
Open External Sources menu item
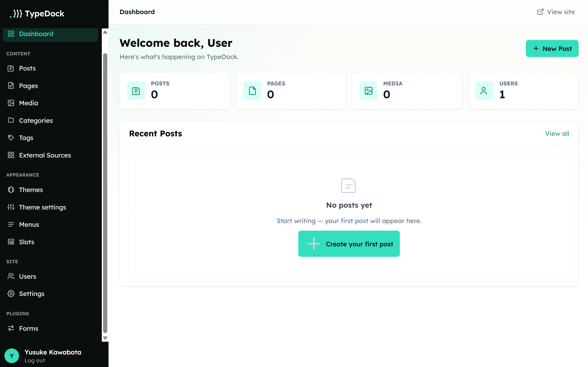pos(50,155)
